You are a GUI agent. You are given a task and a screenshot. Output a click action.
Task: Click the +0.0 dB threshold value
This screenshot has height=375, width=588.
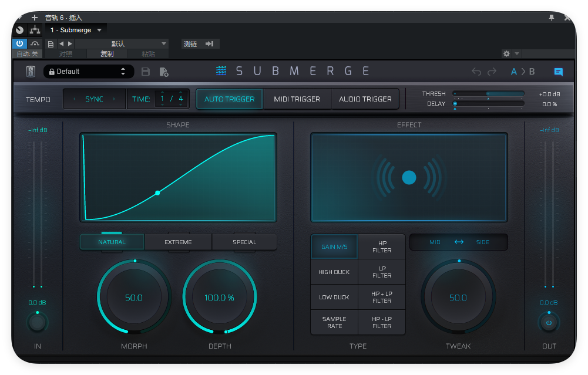pos(549,94)
